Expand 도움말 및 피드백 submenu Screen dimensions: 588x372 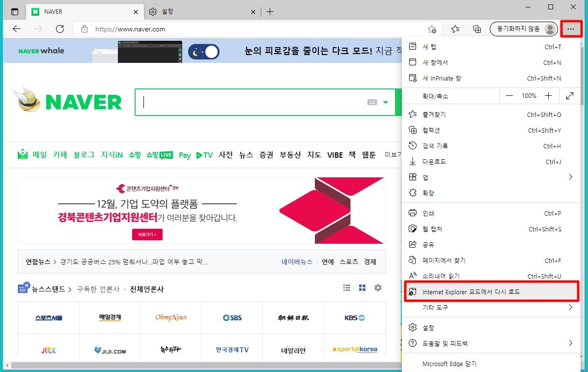(491, 343)
